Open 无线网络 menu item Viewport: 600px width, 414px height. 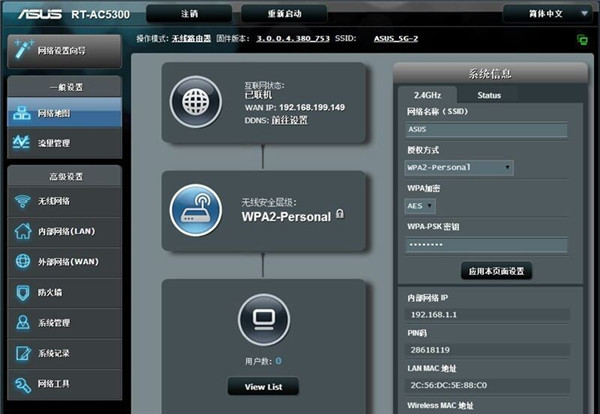(64, 201)
